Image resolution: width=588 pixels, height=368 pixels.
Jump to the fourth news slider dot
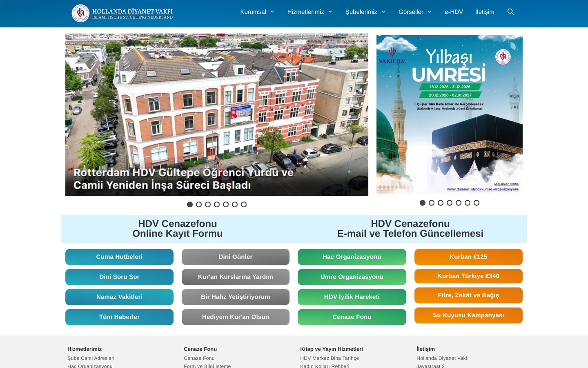[x=217, y=204]
